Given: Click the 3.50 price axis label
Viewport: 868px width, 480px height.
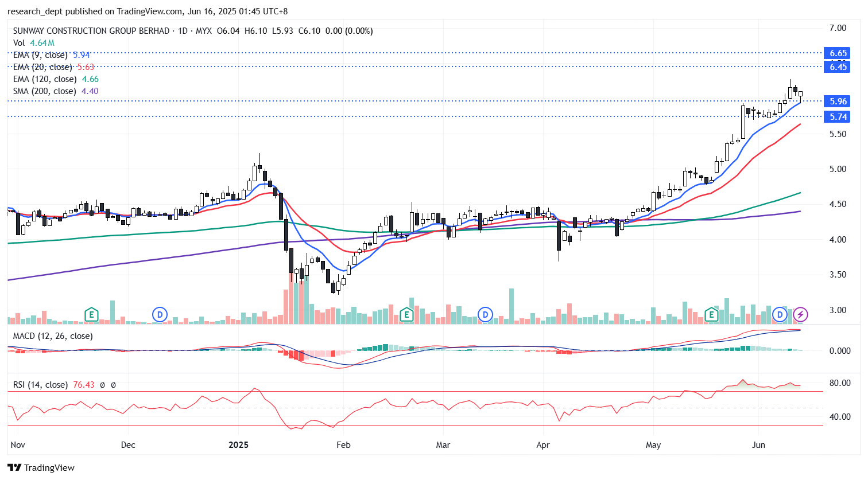Looking at the screenshot, I should [x=838, y=275].
